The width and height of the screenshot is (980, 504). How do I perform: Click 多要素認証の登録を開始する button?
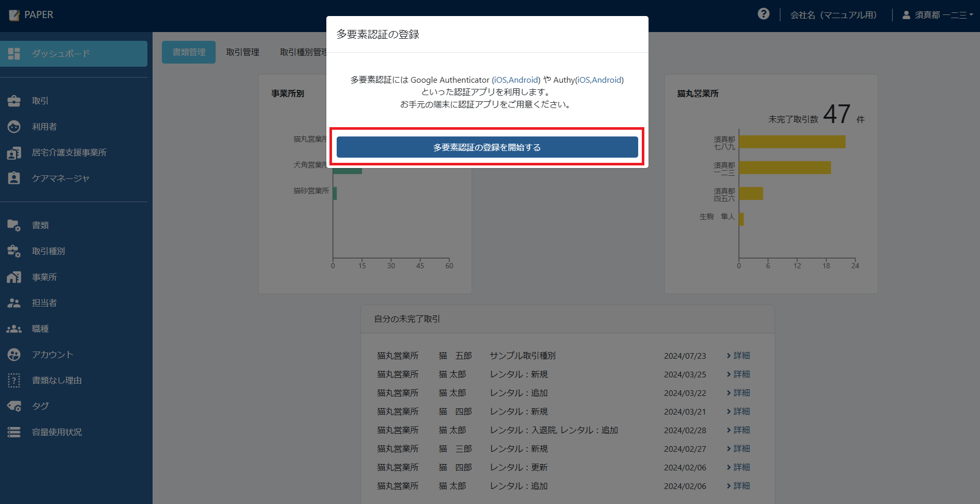pos(486,147)
